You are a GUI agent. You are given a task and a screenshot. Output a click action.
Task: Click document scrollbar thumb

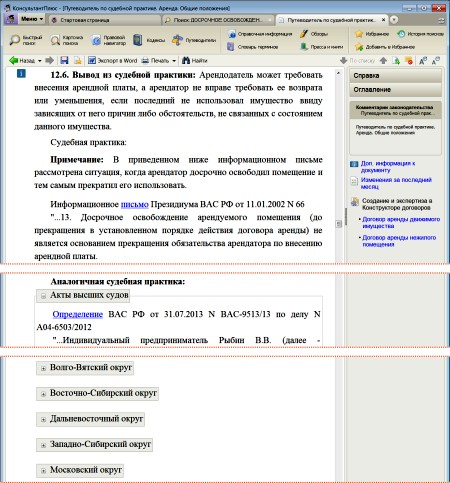(x=339, y=224)
